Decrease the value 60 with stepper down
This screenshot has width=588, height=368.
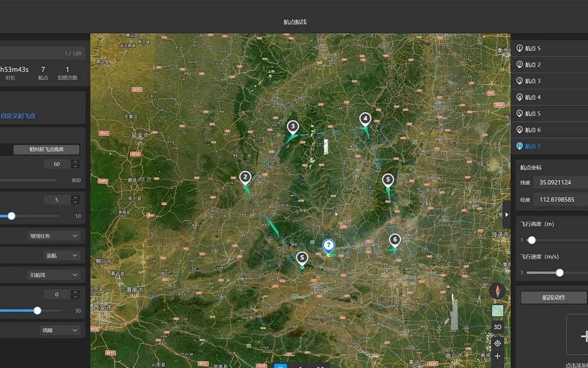(75, 166)
